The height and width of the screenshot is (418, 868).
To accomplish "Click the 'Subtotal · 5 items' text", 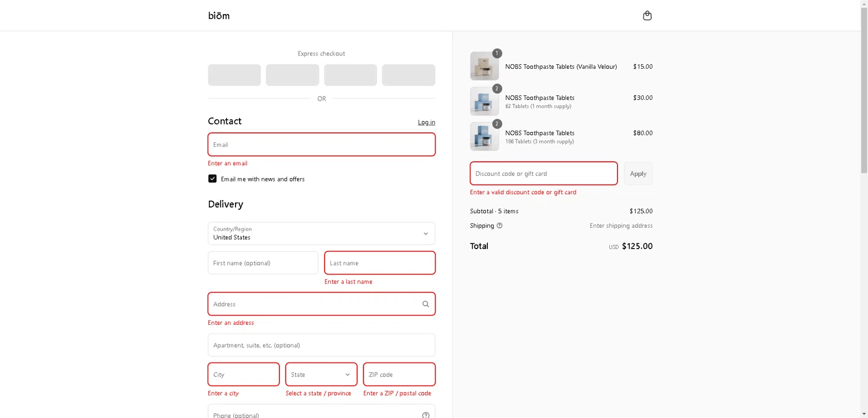I will click(x=494, y=211).
